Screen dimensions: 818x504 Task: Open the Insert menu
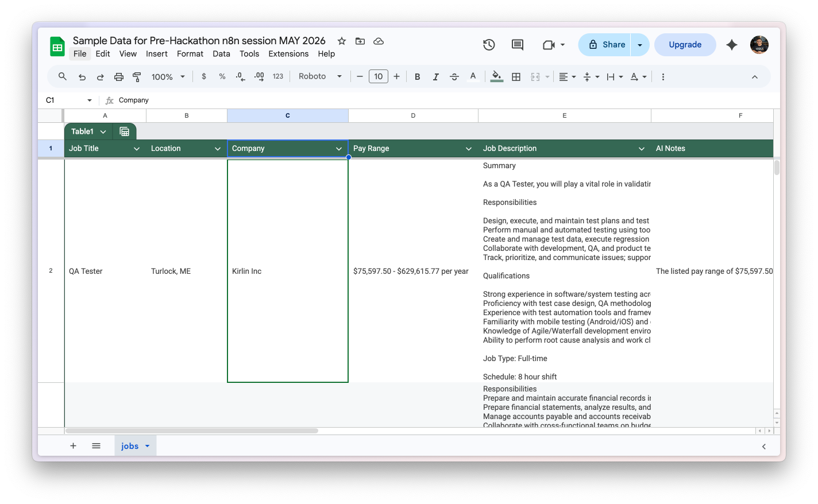(157, 54)
